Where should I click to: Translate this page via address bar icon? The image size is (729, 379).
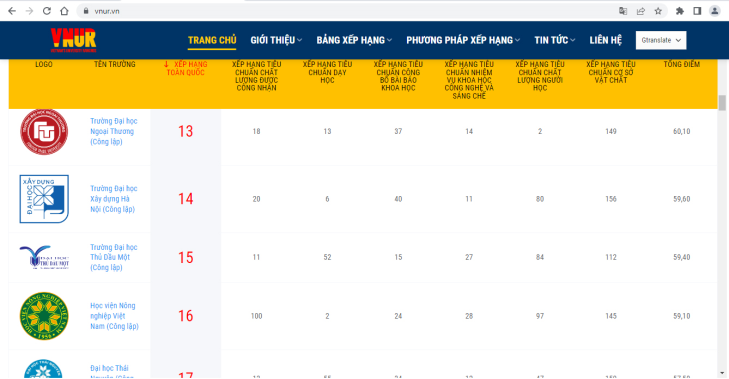623,11
